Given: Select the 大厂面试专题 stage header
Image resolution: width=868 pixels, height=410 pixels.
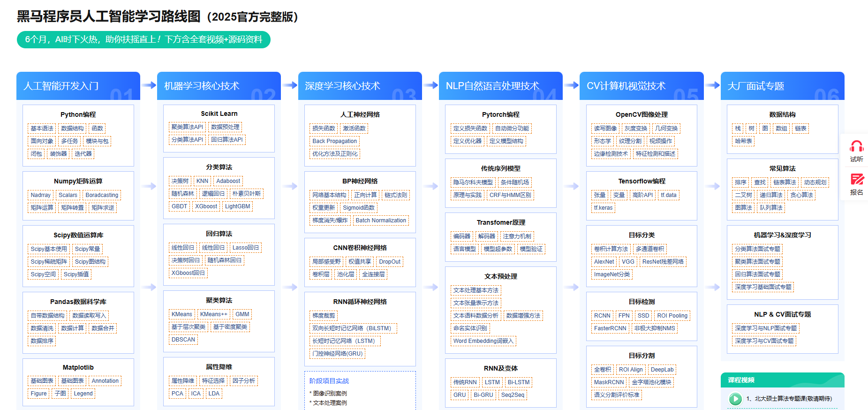Looking at the screenshot, I should point(782,86).
